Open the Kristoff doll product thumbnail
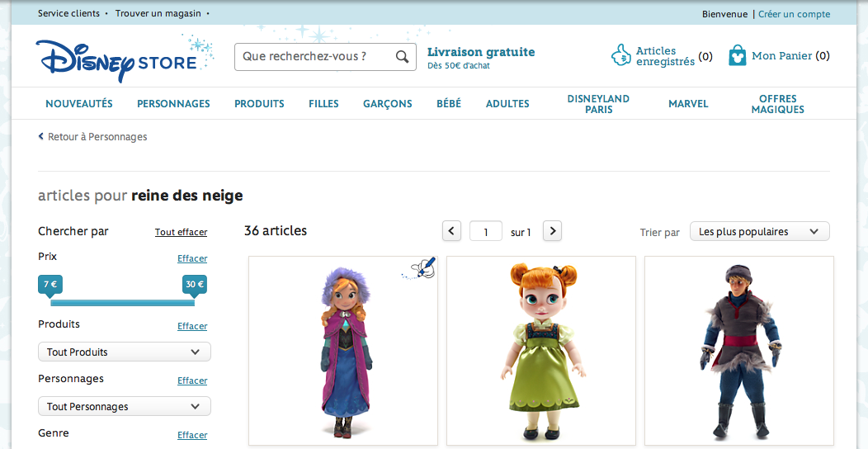Image resolution: width=868 pixels, height=449 pixels. click(x=738, y=351)
